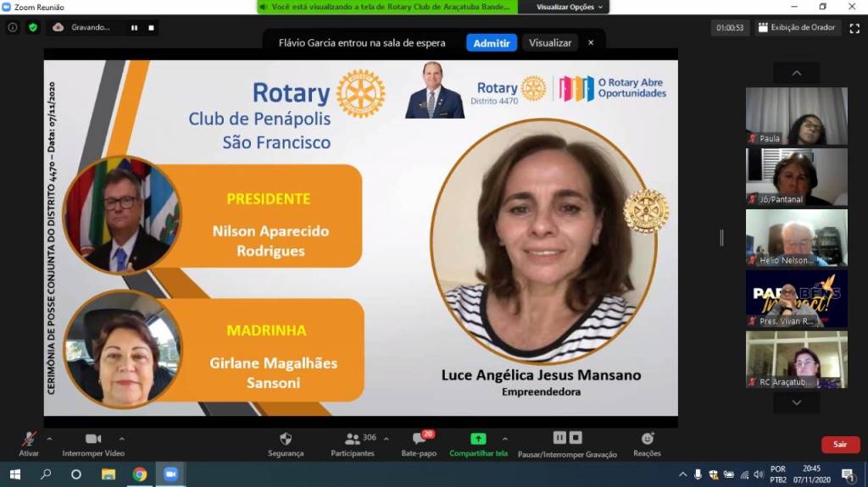Screen dimensions: 868x487
Task: Expand video options arrow beside Interromper Vídeo
Action: coord(121,439)
